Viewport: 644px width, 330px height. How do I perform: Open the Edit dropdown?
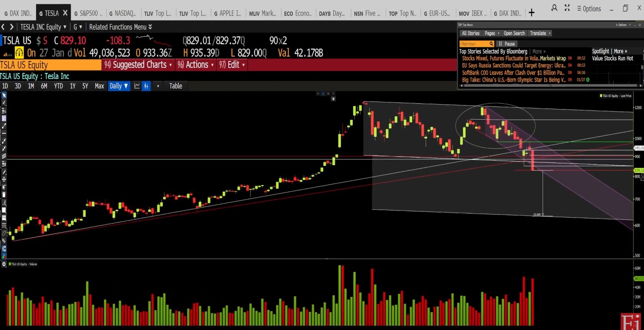tap(232, 65)
